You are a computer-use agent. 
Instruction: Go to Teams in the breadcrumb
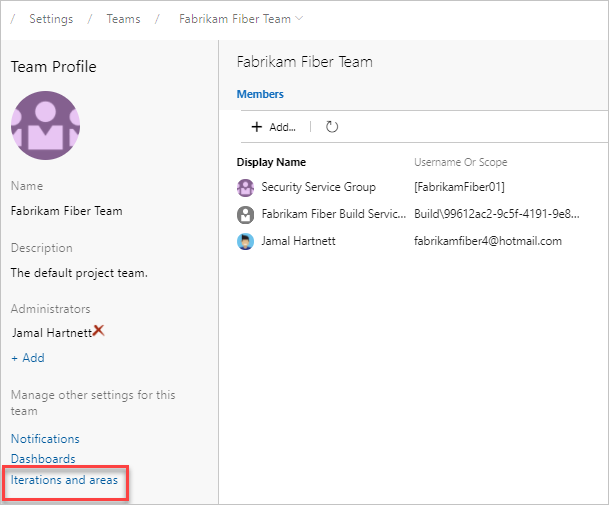pos(124,19)
